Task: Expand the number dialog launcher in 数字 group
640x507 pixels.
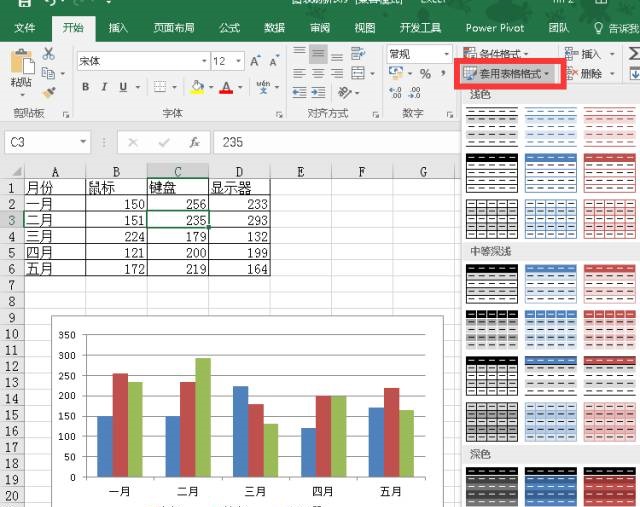Action: point(450,115)
